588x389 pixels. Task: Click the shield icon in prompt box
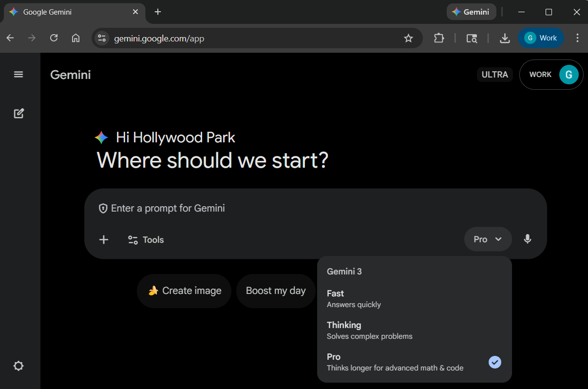pos(103,209)
